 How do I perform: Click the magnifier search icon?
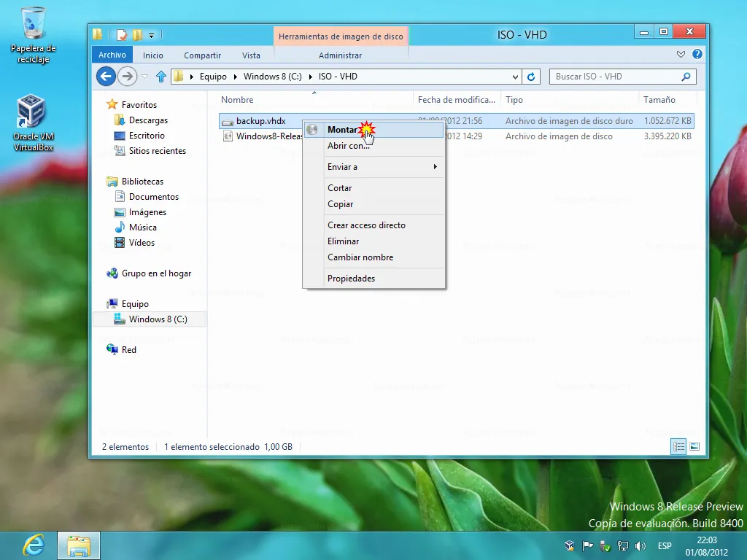coord(686,77)
